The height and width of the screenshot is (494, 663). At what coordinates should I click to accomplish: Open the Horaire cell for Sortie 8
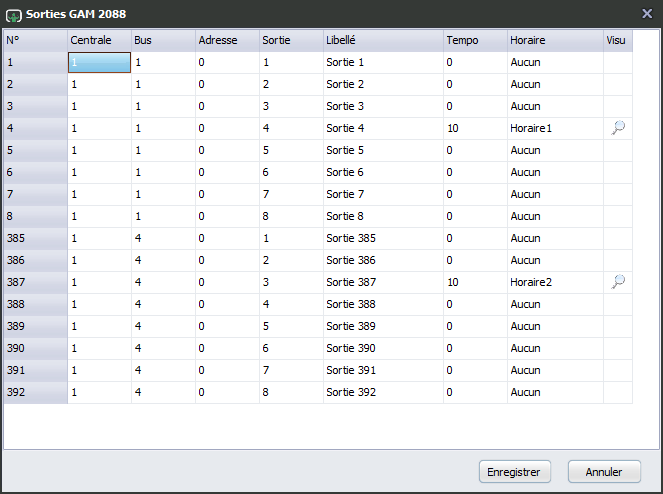(x=555, y=217)
